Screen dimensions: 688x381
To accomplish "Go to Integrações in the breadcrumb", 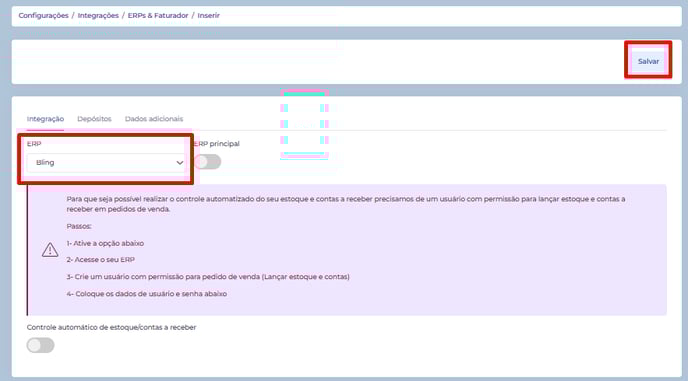I will (98, 15).
